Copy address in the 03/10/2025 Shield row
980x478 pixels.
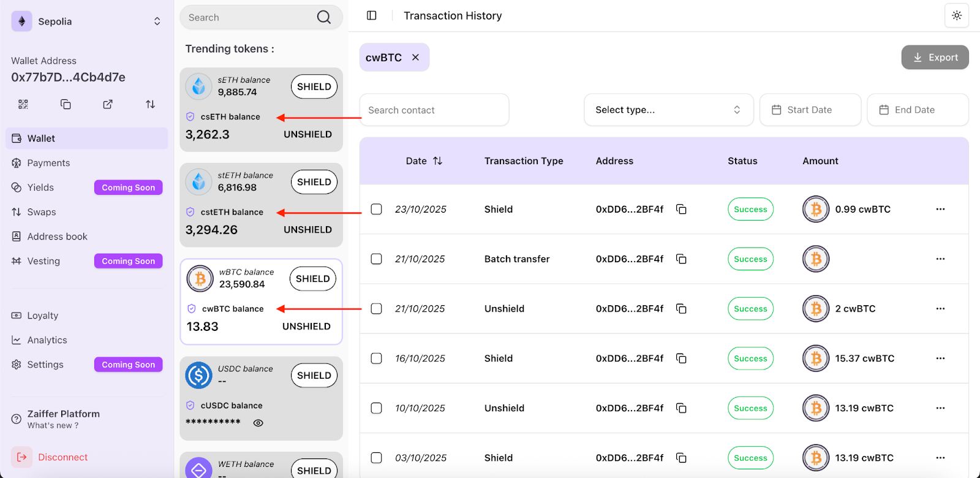click(681, 457)
